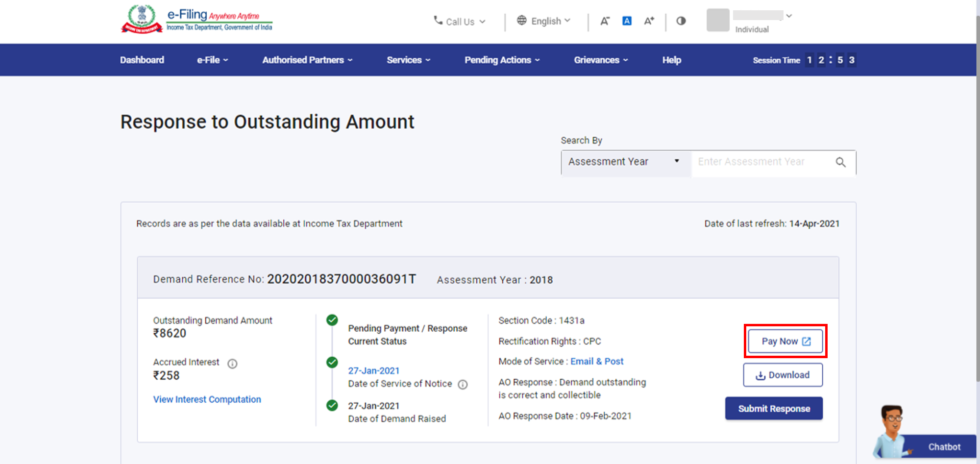Click the search magnifier icon

click(x=841, y=162)
